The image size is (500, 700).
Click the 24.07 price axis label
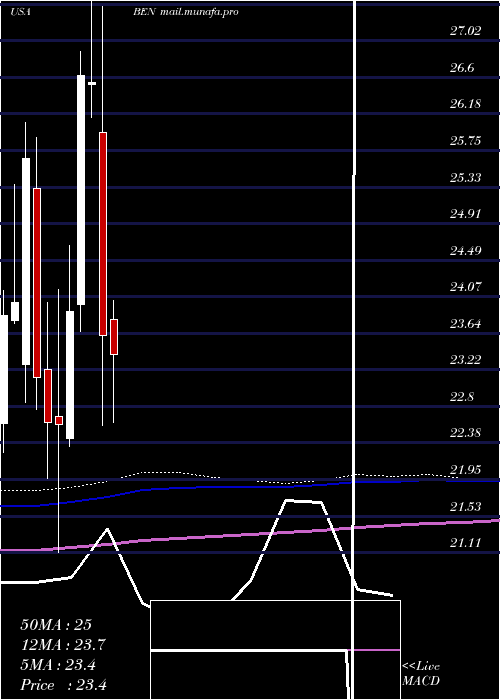pyautogui.click(x=465, y=287)
